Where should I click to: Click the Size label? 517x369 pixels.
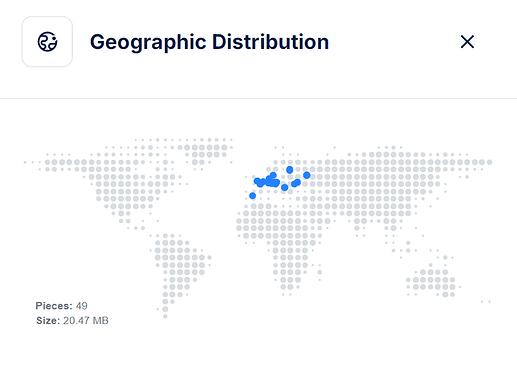coord(48,321)
